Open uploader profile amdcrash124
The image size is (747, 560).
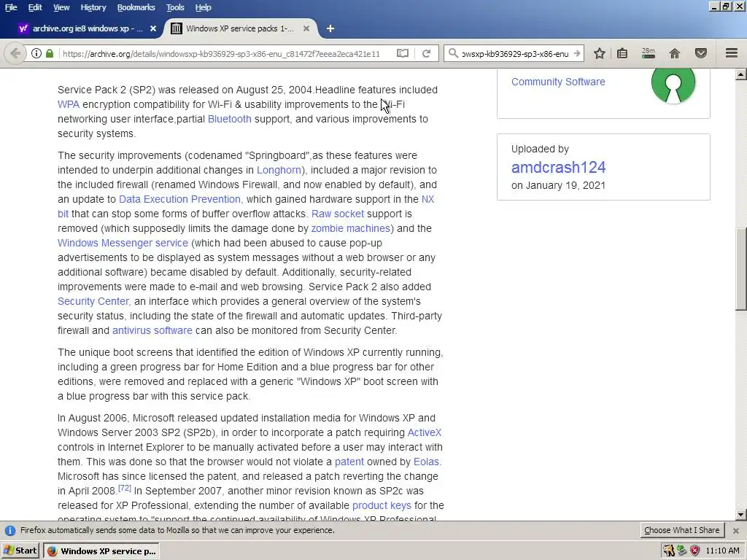coord(558,167)
